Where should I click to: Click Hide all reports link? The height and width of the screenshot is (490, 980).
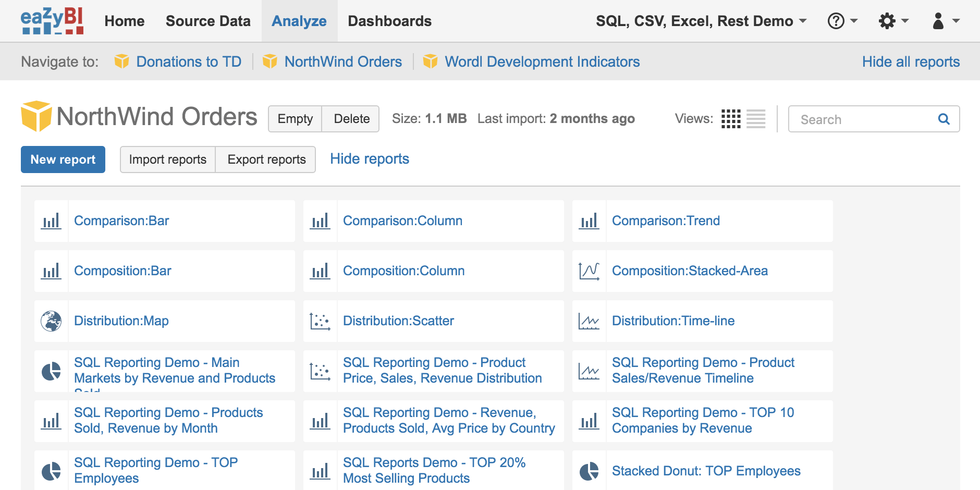[x=911, y=62]
